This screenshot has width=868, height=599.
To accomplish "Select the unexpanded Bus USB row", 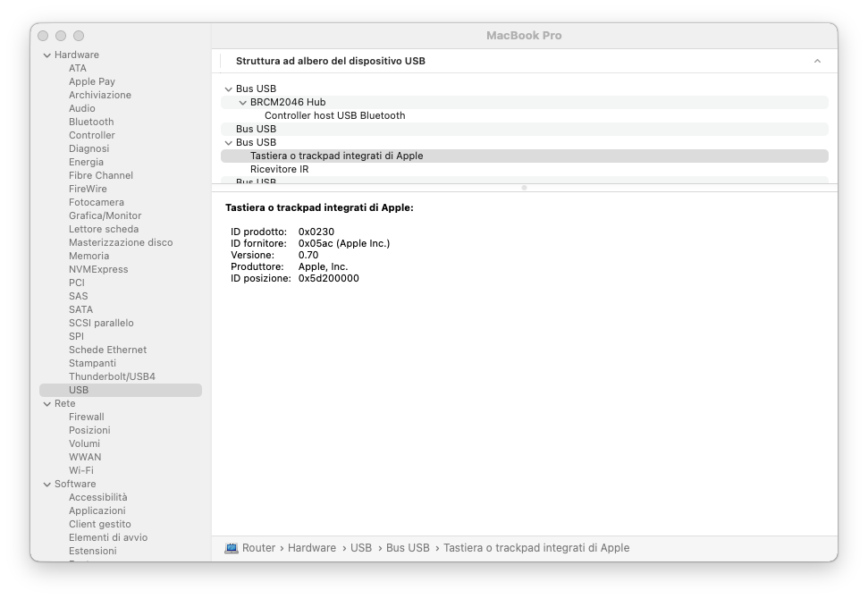I will coord(524,129).
